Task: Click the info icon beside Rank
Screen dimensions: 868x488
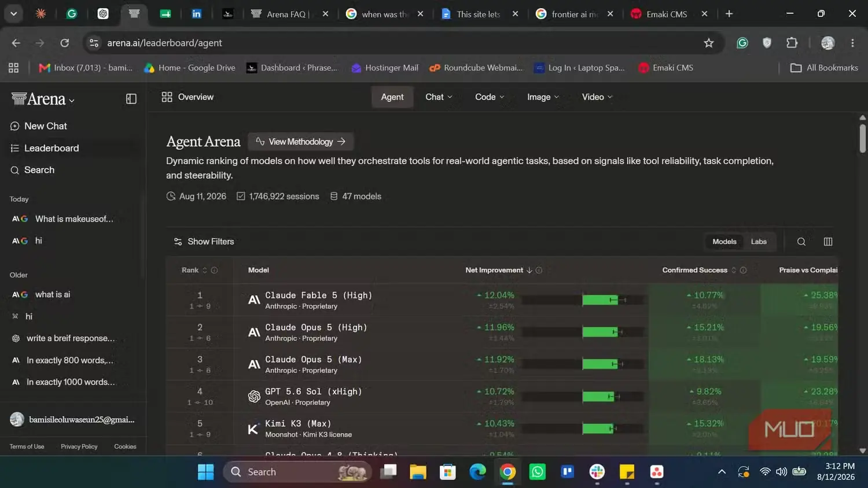Action: point(214,270)
